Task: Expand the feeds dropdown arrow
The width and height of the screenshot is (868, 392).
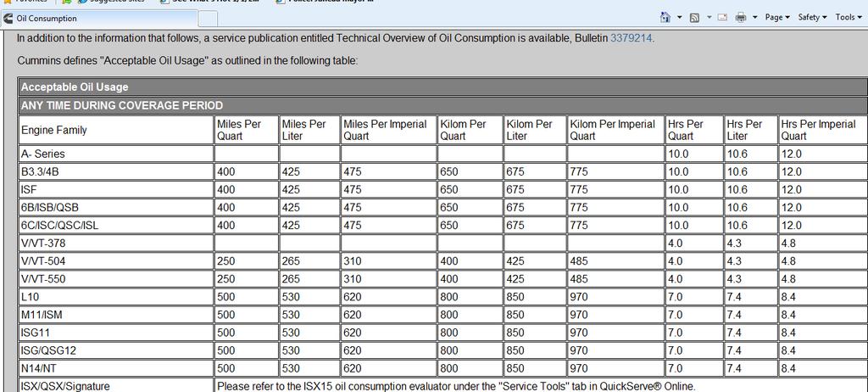Action: click(x=709, y=17)
